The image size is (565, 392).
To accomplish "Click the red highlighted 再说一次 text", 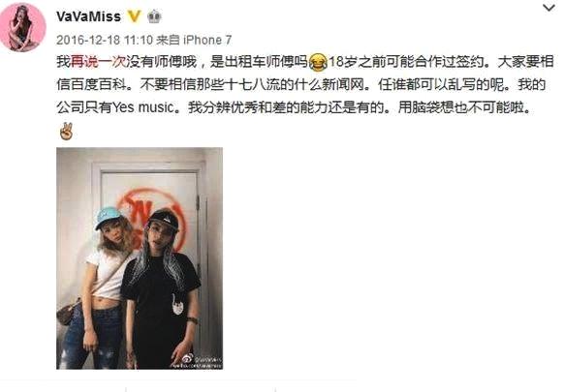I will (99, 62).
